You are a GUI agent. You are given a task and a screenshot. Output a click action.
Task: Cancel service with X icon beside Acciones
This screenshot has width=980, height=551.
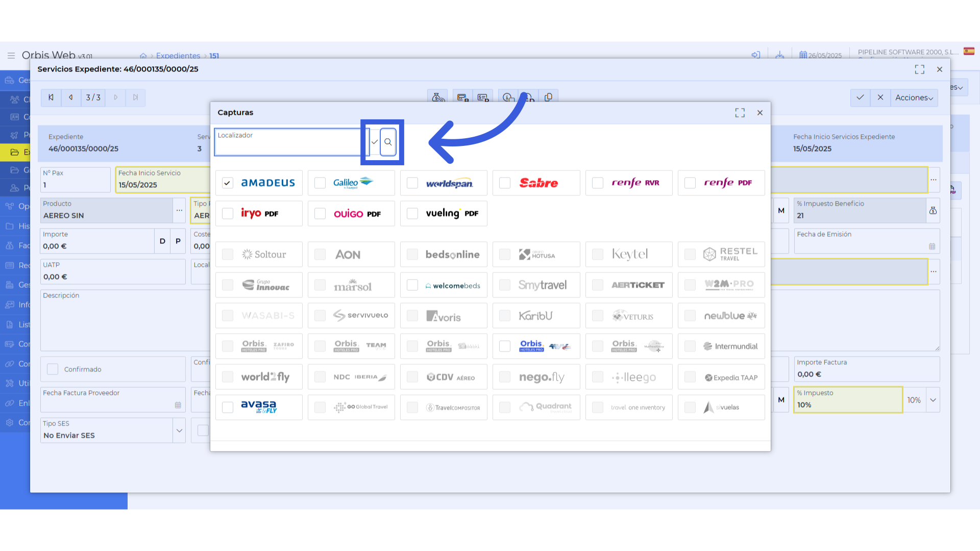pyautogui.click(x=880, y=97)
